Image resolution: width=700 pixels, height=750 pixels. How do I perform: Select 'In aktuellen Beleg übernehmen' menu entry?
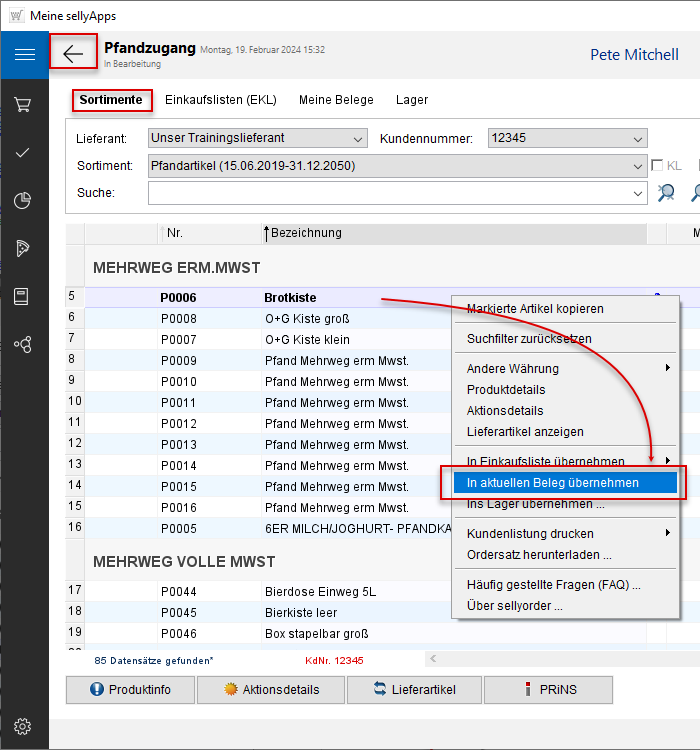553,482
